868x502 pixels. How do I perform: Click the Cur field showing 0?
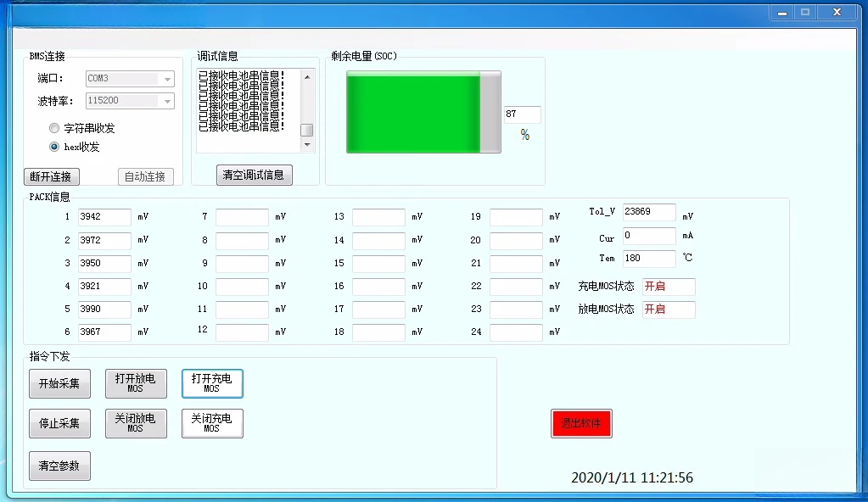point(649,236)
